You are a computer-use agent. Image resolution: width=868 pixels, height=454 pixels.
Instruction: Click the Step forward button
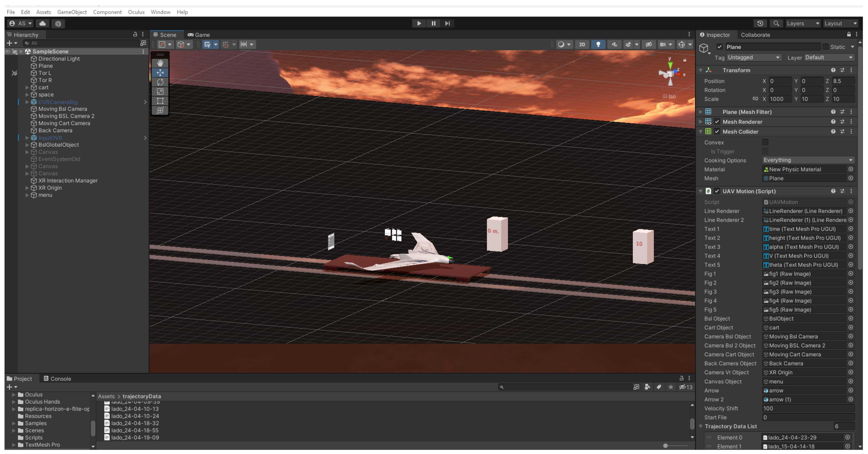447,23
